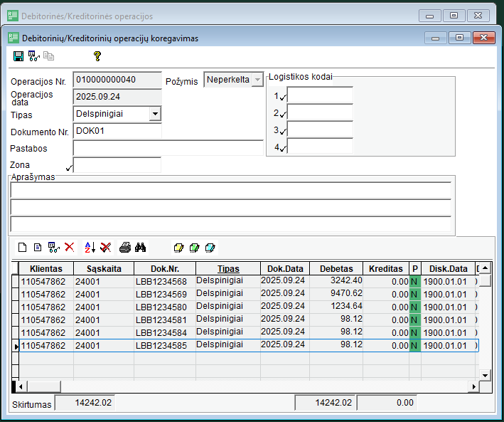
Task: Select the row with document LBB1234568
Action: point(162,281)
